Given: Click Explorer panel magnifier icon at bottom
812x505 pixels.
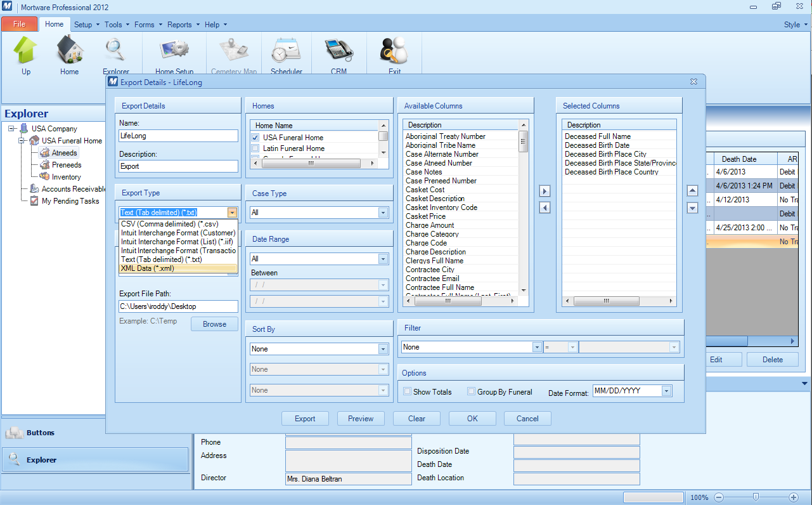Looking at the screenshot, I should click(x=14, y=460).
